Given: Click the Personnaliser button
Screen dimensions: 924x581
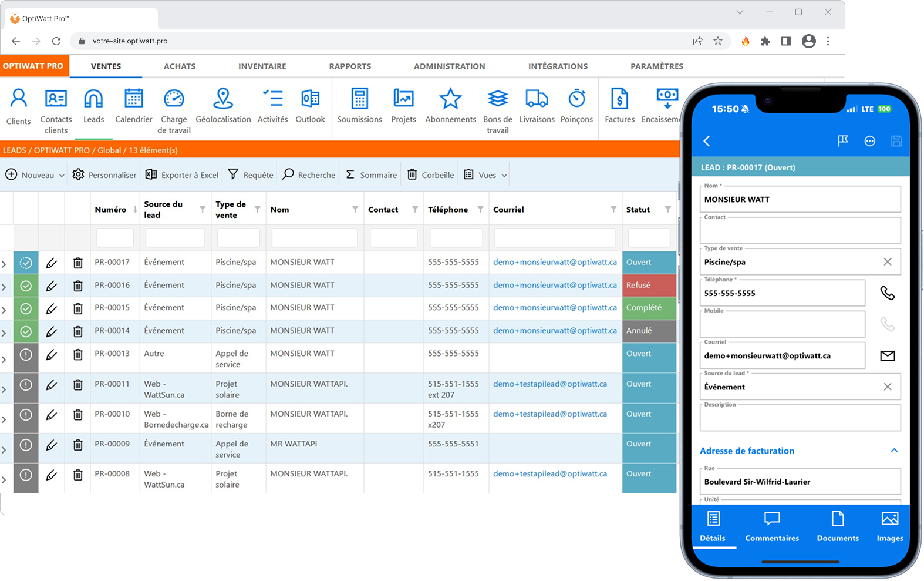Looking at the screenshot, I should pos(104,175).
